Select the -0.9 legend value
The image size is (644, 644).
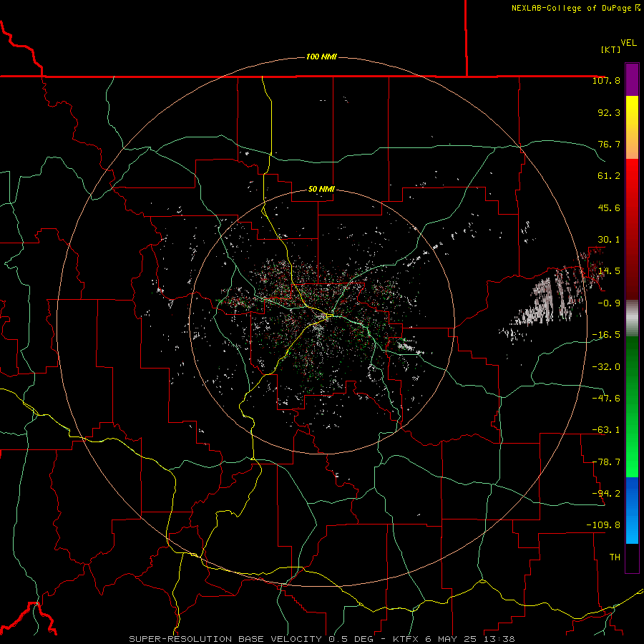click(x=609, y=303)
